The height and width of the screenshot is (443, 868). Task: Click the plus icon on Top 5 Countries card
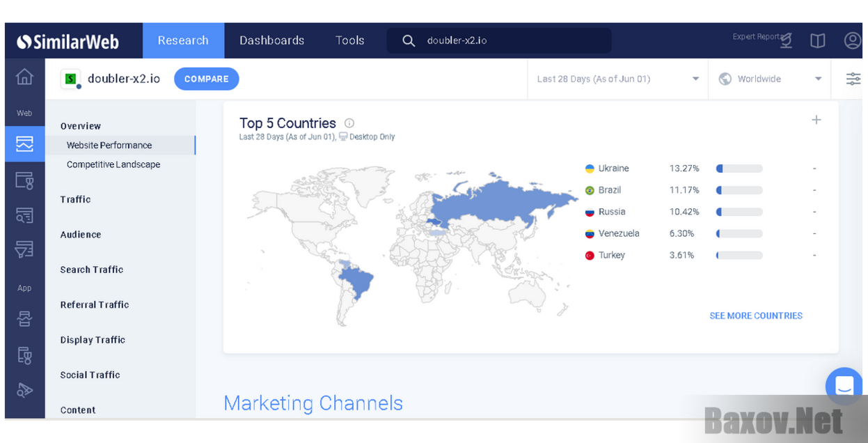pos(816,120)
